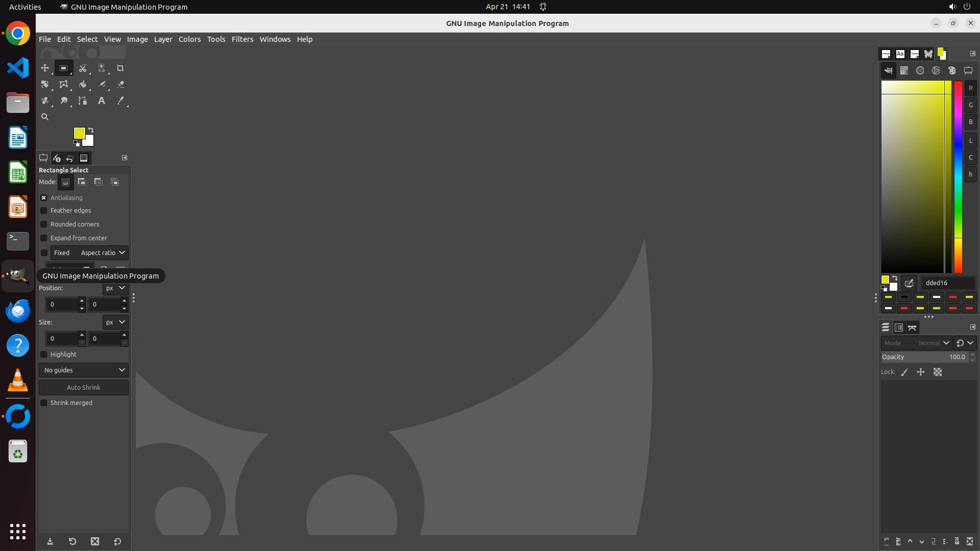Image resolution: width=980 pixels, height=551 pixels.
Task: Select the Scissors Select tool
Action: [x=83, y=68]
